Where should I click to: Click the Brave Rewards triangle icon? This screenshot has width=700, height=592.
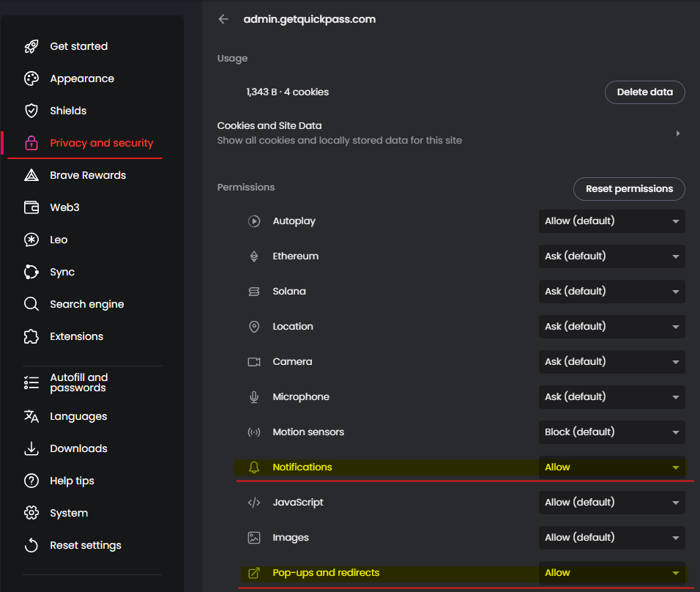(31, 175)
